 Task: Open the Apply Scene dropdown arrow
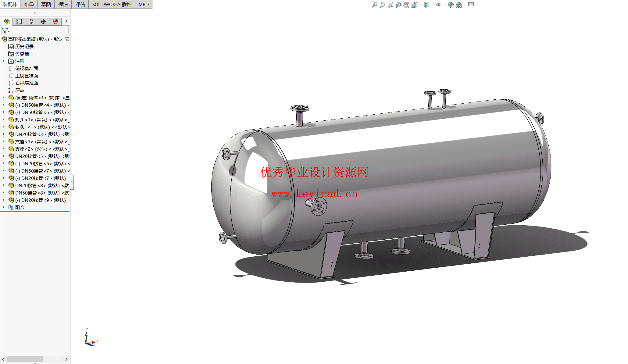click(x=465, y=5)
